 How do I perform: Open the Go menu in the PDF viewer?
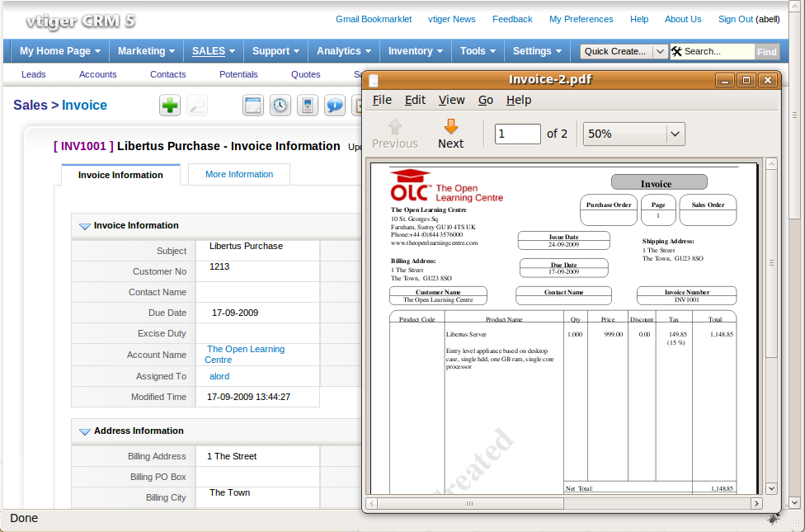(x=486, y=100)
